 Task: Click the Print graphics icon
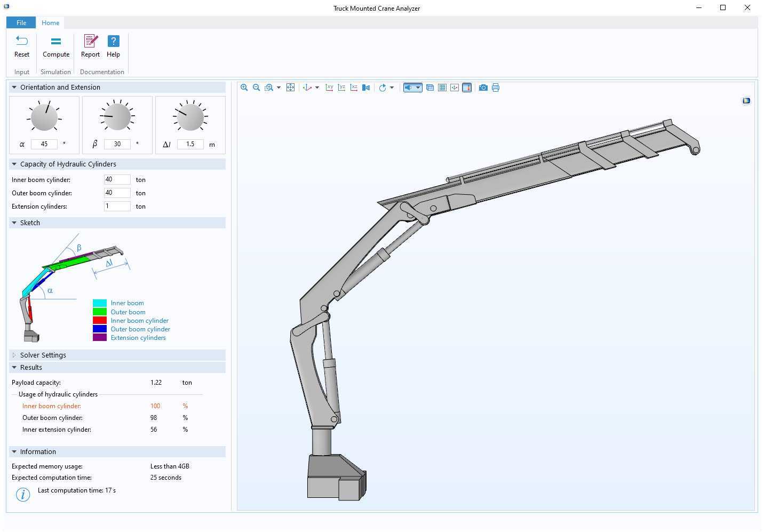pos(496,88)
